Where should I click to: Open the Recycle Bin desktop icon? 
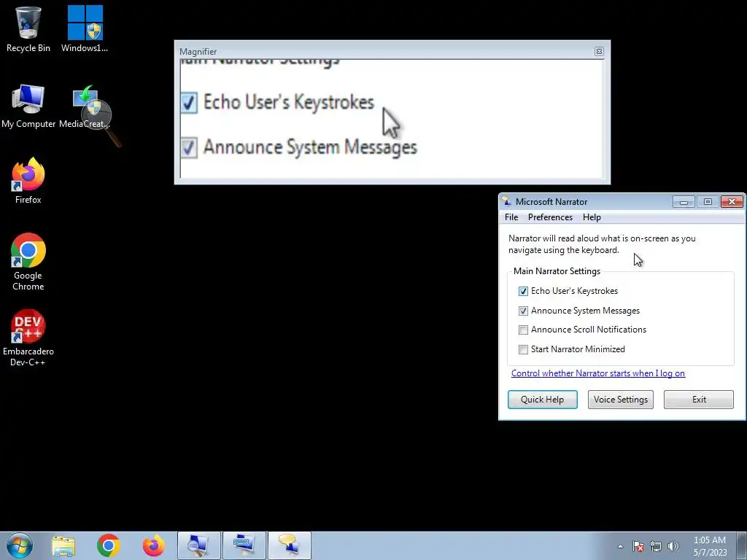click(x=28, y=29)
